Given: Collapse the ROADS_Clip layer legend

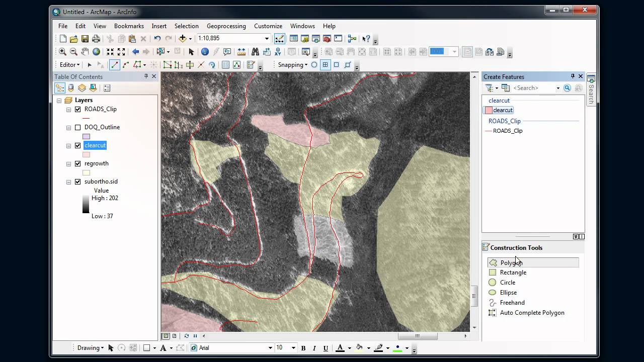Looking at the screenshot, I should 68,109.
